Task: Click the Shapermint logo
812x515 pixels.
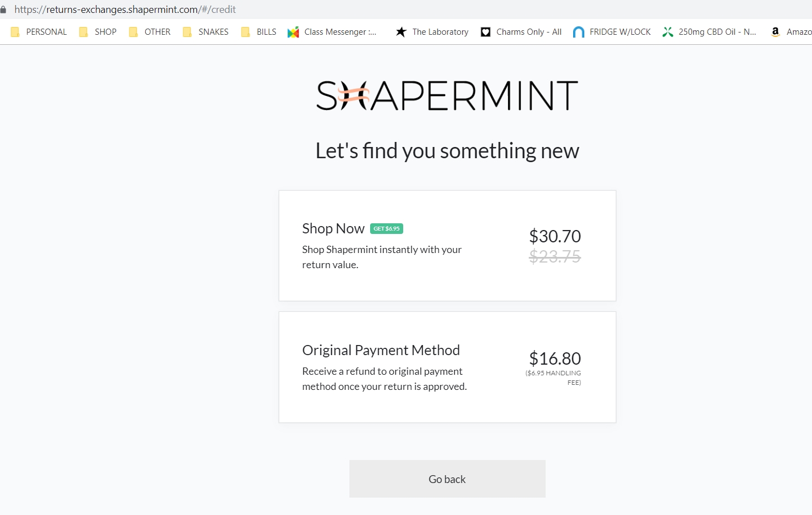Action: tap(447, 93)
